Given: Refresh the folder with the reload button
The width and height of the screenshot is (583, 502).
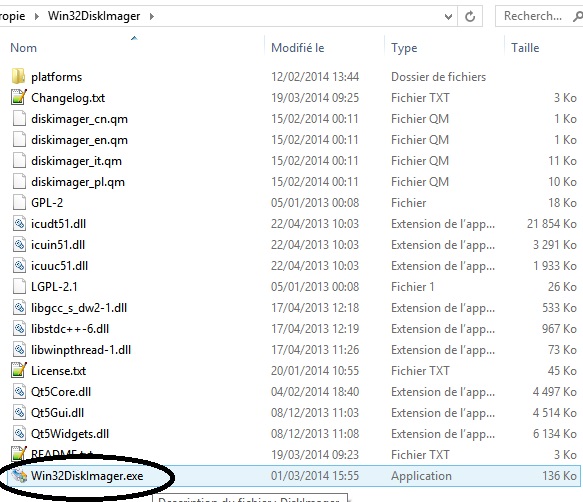Looking at the screenshot, I should click(470, 16).
